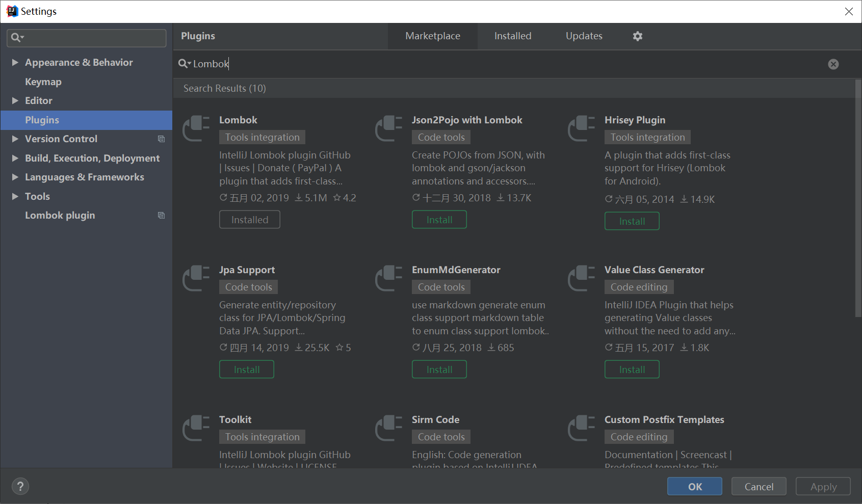Click the Apply button
Screen dimensions: 862x504
click(823, 486)
